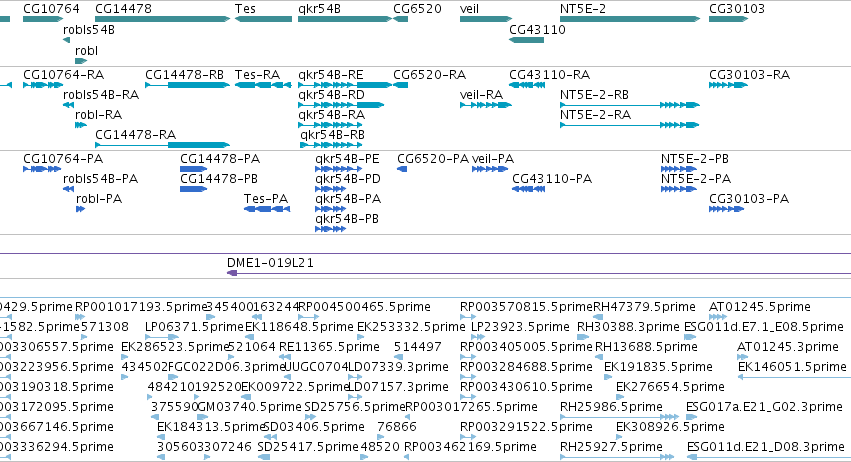Open transcript CG6520-RA
Image resolution: width=851 pixels, height=462 pixels.
pos(401,85)
